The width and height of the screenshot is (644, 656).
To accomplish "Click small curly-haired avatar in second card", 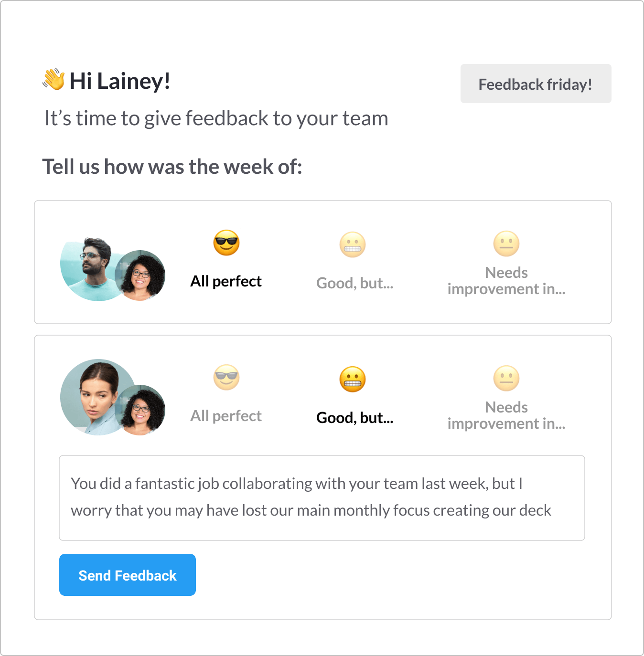I will (x=140, y=410).
